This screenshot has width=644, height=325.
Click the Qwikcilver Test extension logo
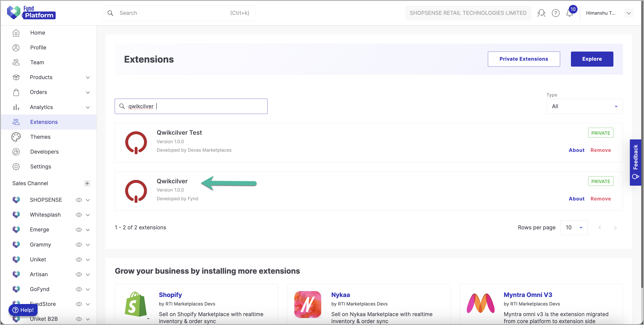tap(136, 143)
